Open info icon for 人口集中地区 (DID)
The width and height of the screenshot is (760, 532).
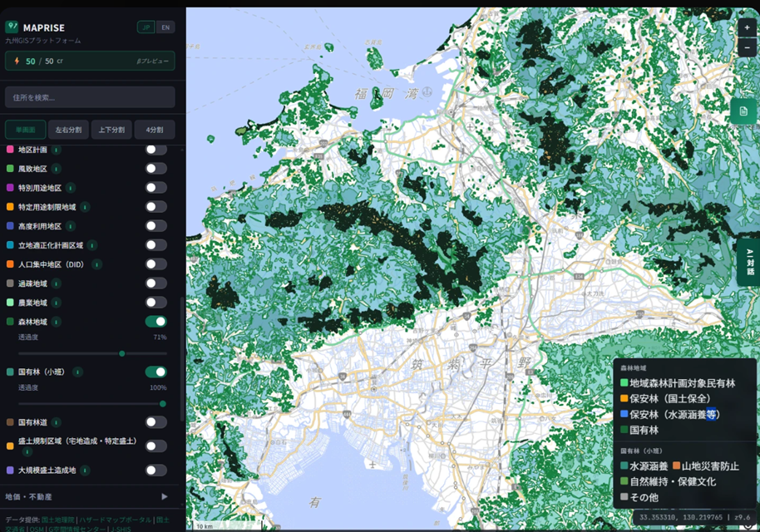click(97, 264)
